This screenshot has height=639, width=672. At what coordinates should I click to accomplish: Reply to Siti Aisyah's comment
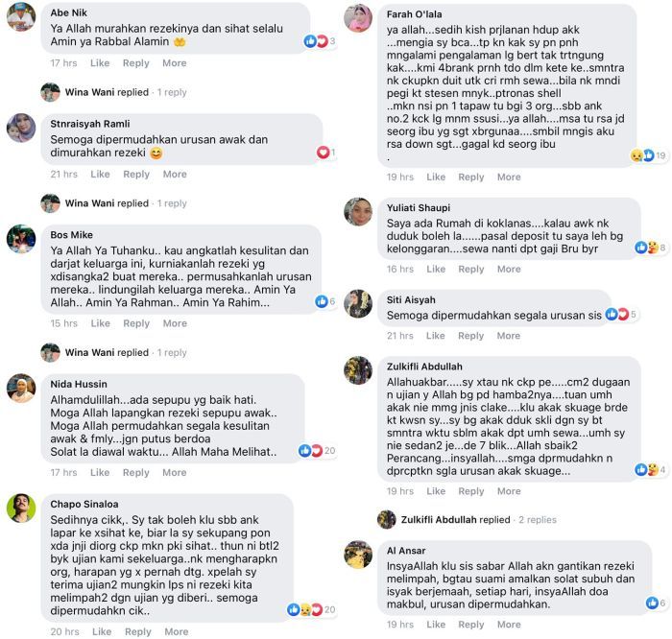pyautogui.click(x=470, y=336)
